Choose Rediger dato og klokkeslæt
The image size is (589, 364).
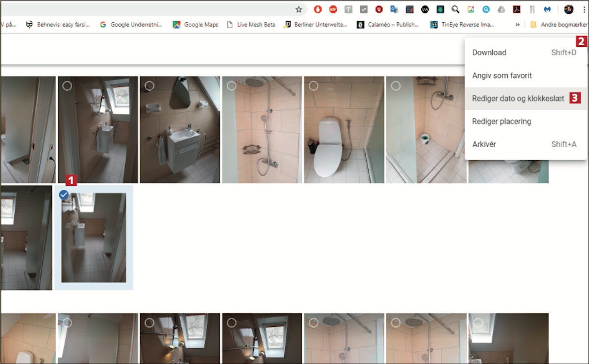coord(525,98)
